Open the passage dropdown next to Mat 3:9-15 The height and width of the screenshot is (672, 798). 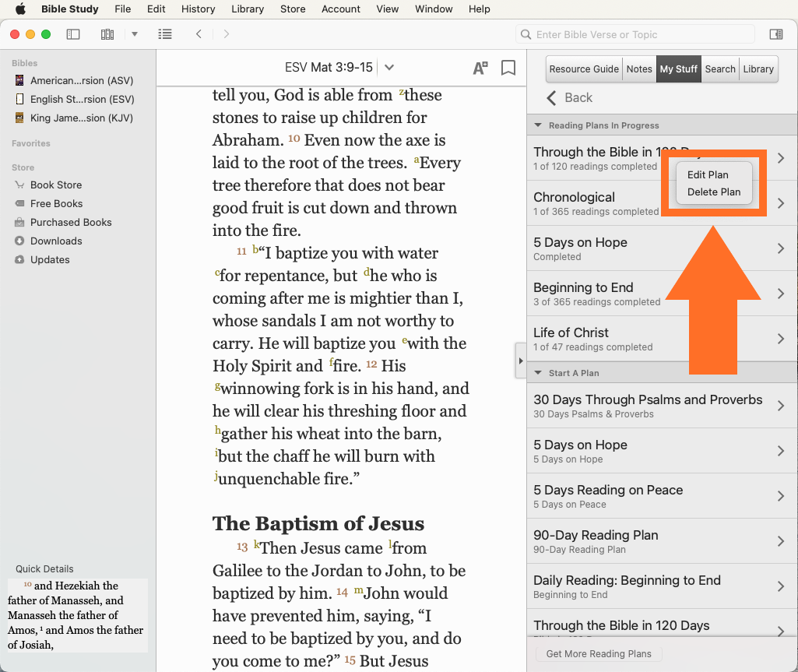coord(389,68)
